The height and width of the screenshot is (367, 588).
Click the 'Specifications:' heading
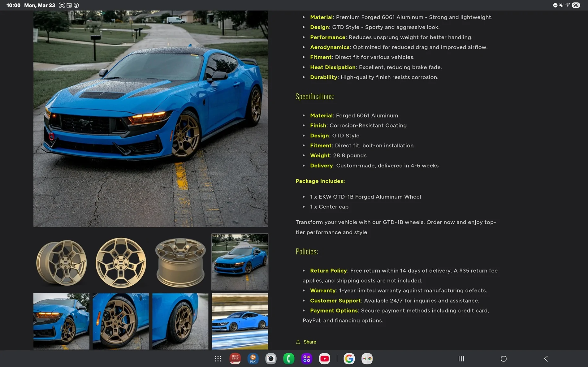315,97
